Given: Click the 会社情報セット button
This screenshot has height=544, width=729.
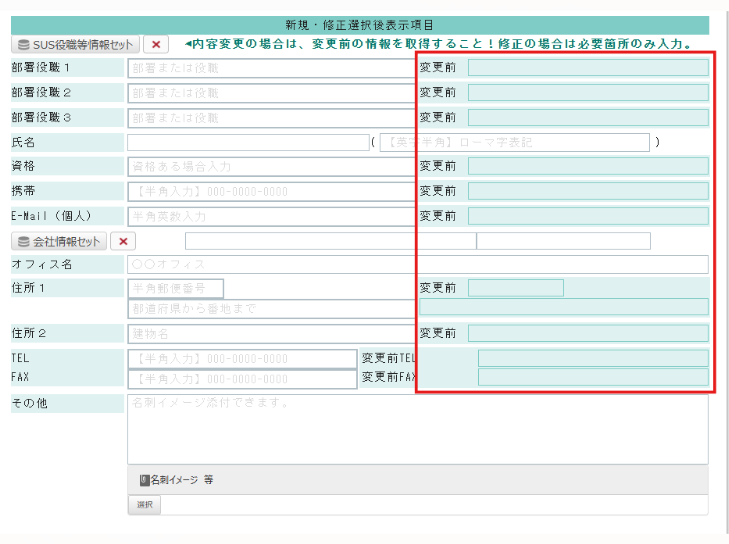Looking at the screenshot, I should click(58, 241).
